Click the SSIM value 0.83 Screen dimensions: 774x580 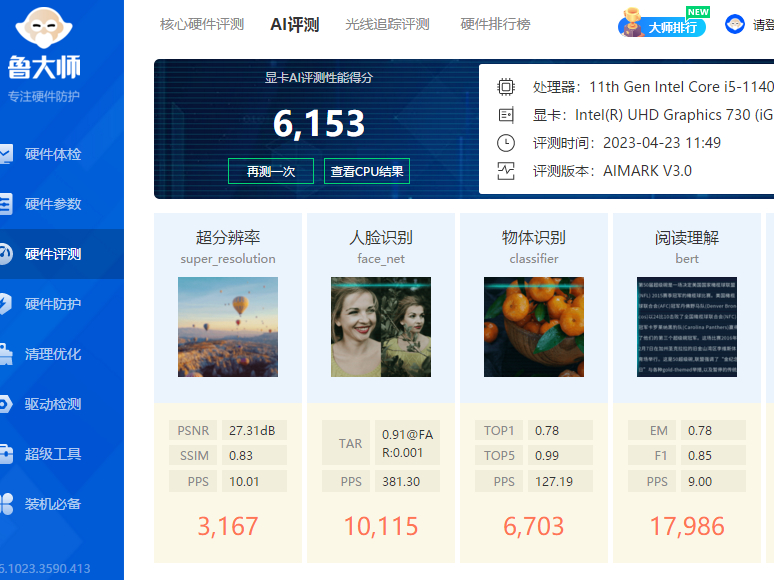point(254,455)
